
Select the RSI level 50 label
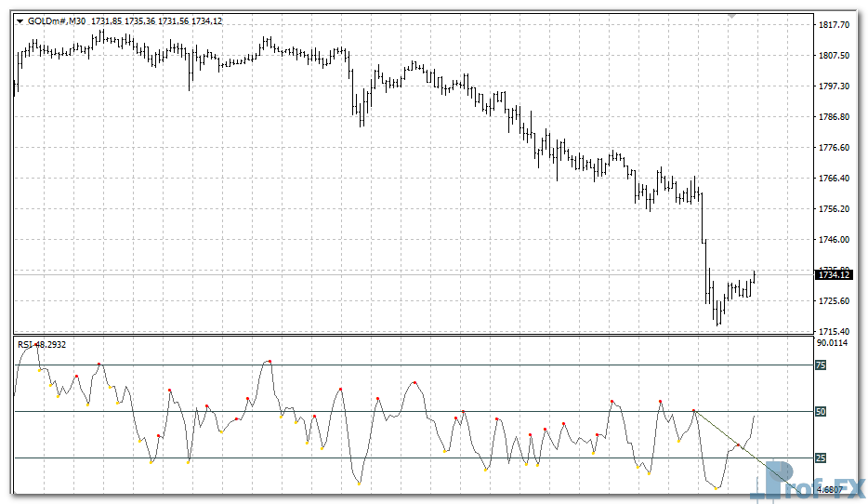(821, 411)
